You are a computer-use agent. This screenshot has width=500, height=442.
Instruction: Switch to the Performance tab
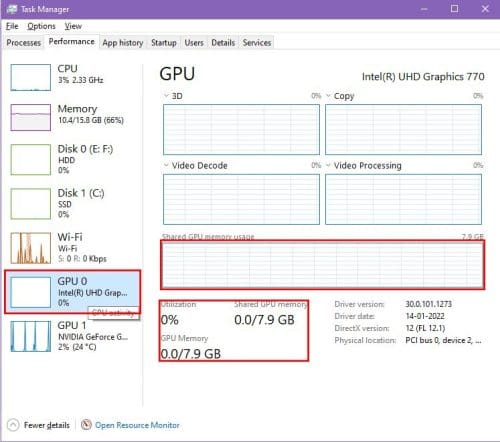[x=71, y=42]
